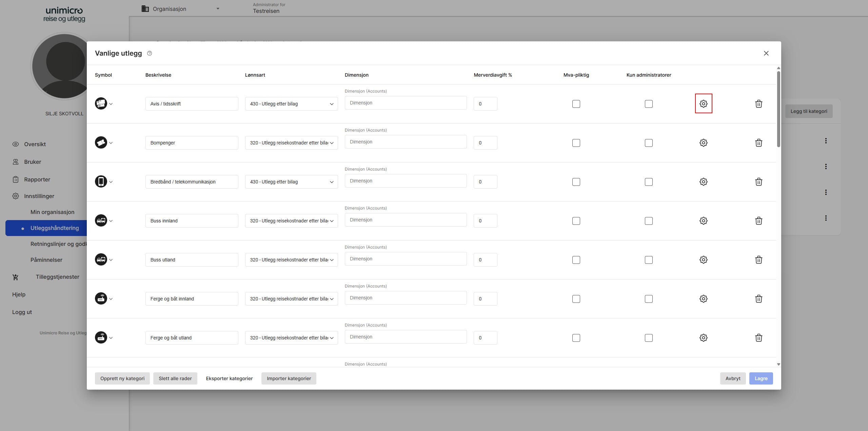Open Rapporter in the sidebar menu
This screenshot has width=868, height=431.
click(37, 179)
